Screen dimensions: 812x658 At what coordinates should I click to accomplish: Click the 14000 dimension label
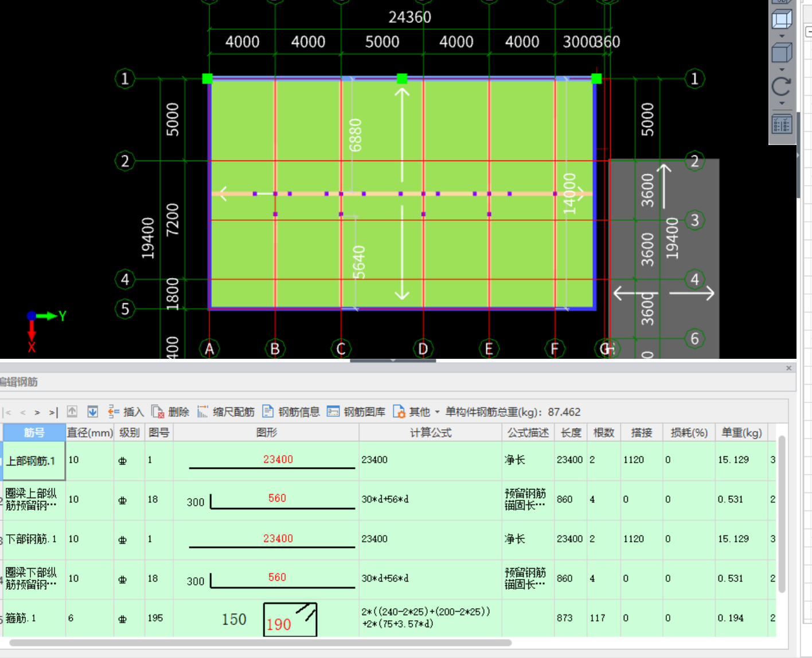click(x=569, y=194)
